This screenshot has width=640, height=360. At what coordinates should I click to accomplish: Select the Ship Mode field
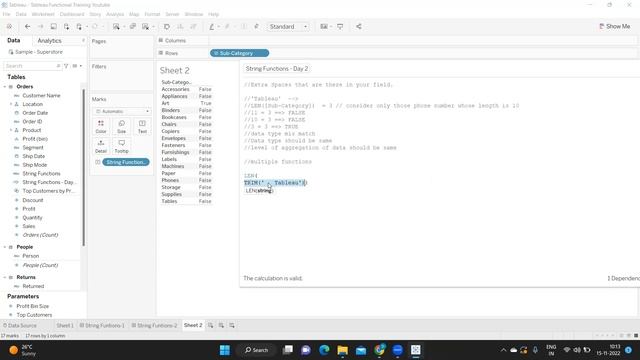click(x=35, y=165)
